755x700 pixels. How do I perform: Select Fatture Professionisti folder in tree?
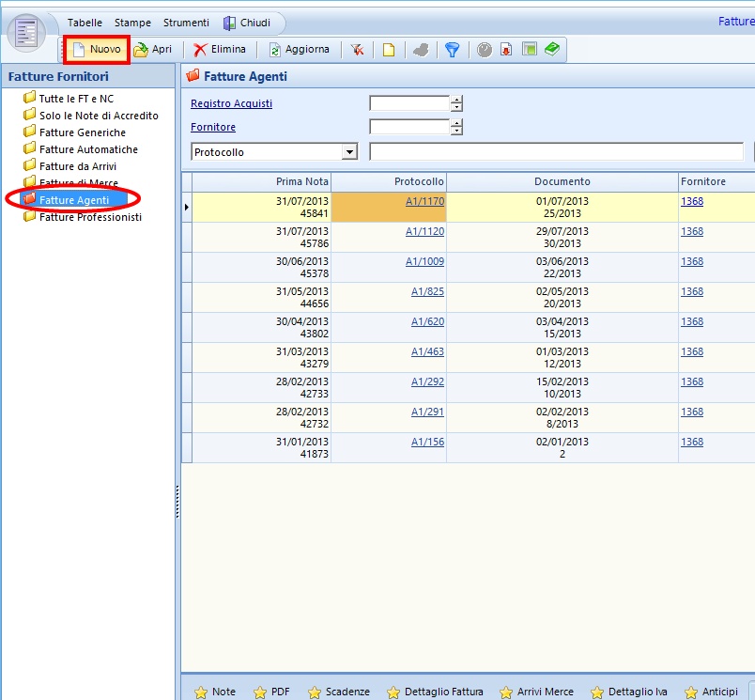pos(90,217)
